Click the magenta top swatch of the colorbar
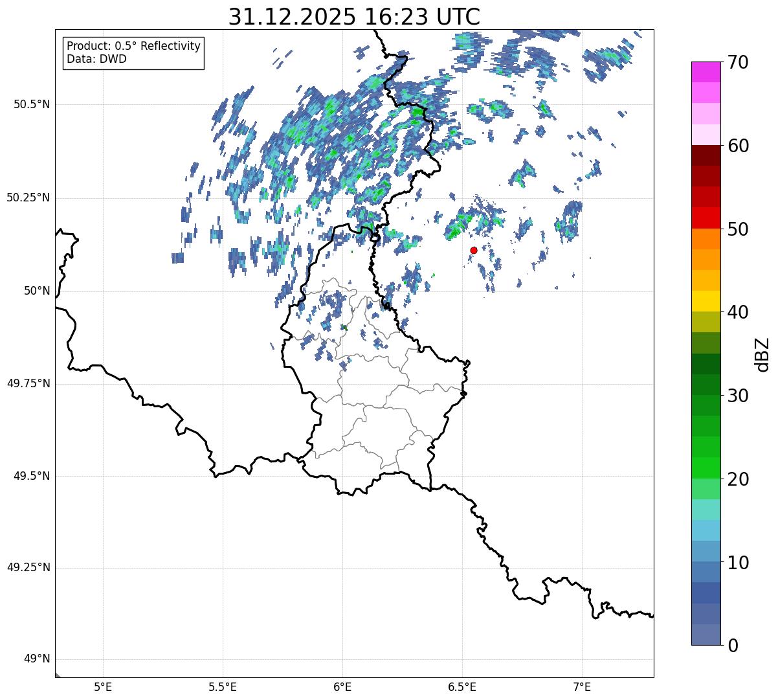Screen dimensions: 778x700 (706, 72)
